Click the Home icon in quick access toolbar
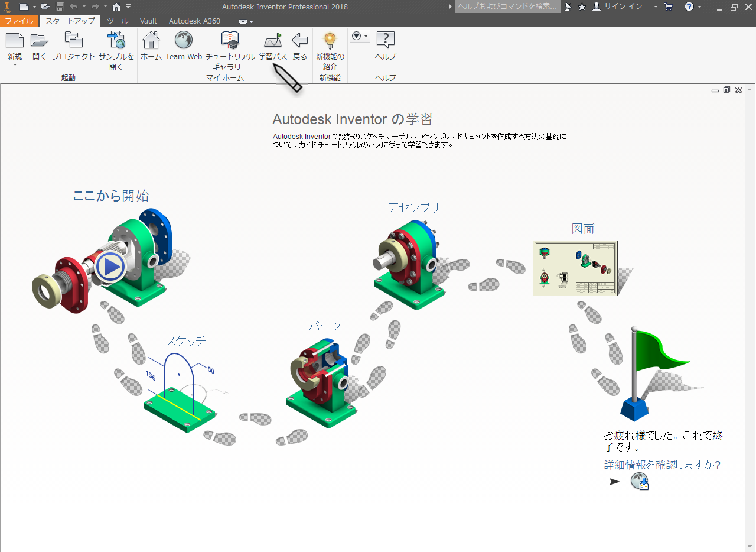The height and width of the screenshot is (552, 756). 116,7
